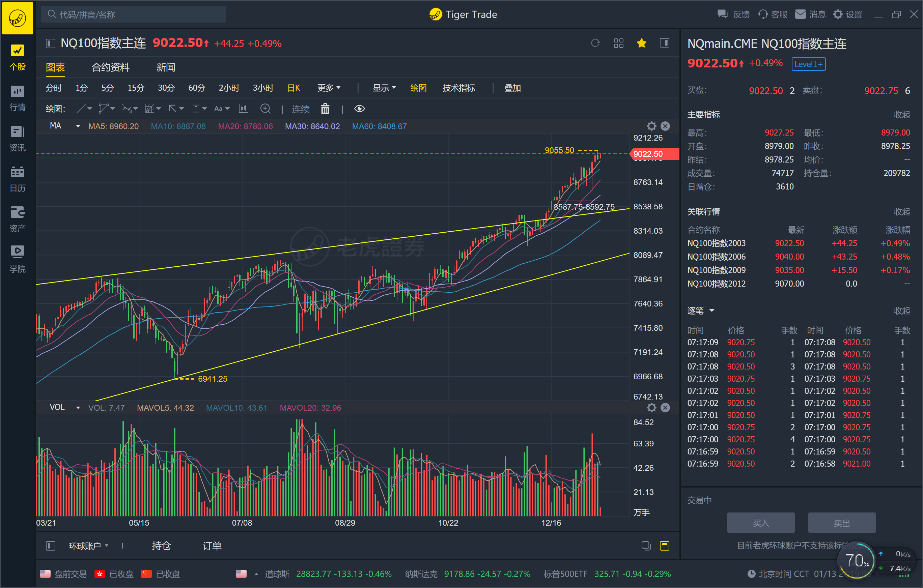This screenshot has height=588, width=923.
Task: Open the 持仓 positions tab
Action: coord(161,546)
